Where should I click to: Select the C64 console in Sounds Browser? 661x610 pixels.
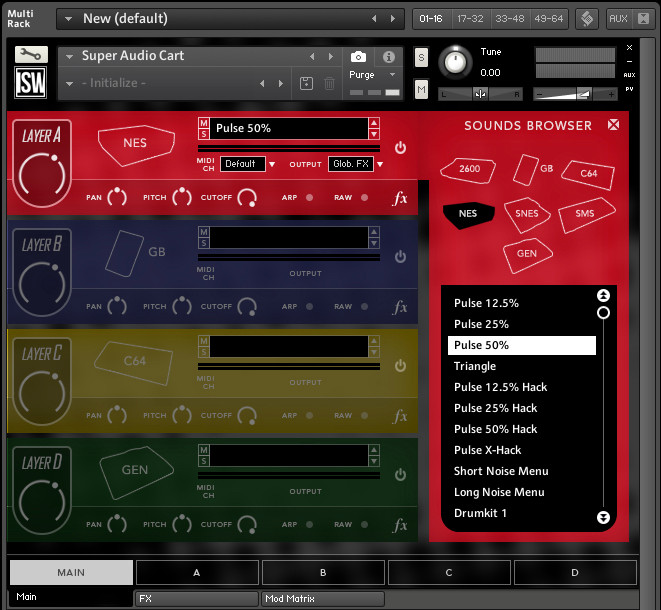click(588, 174)
